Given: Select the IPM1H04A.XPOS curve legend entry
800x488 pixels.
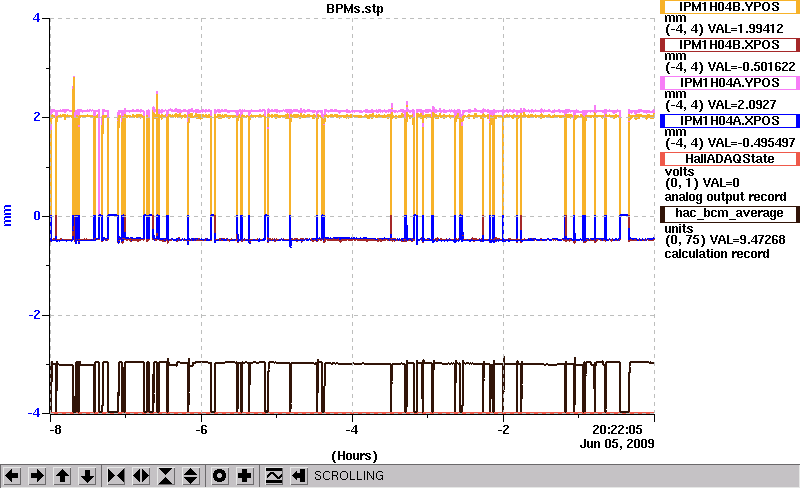Looking at the screenshot, I should 730,121.
